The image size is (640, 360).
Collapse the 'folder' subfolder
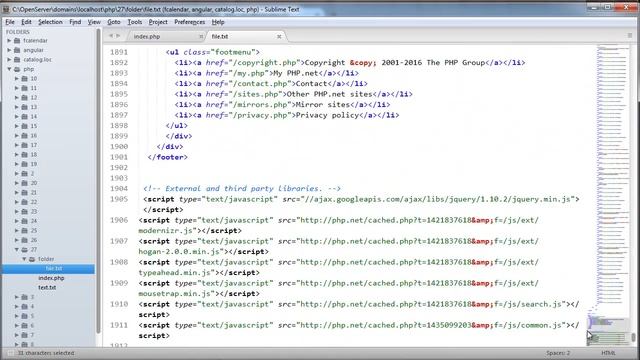point(24,259)
